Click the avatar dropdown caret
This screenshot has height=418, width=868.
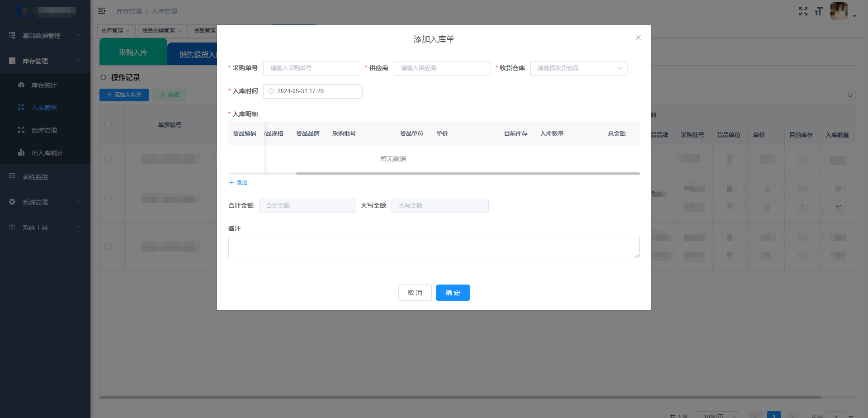[854, 16]
